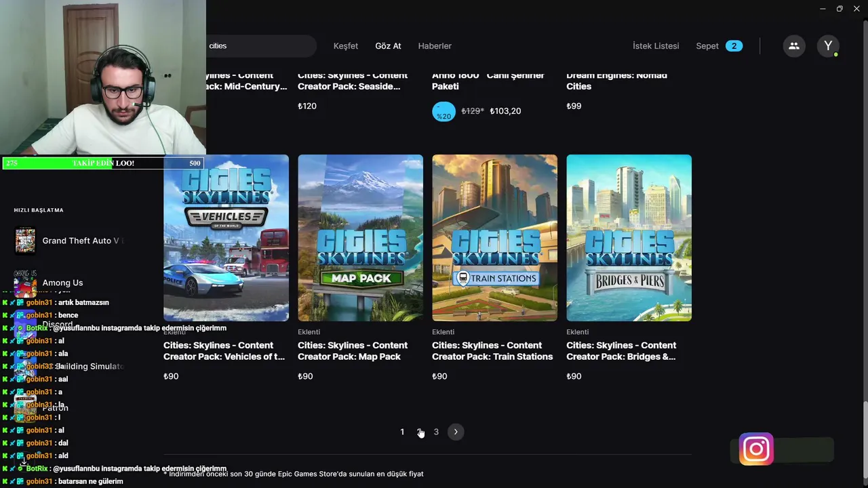The width and height of the screenshot is (868, 488).
Task: Click the crossed-out ₺129 original price
Action: click(x=473, y=111)
